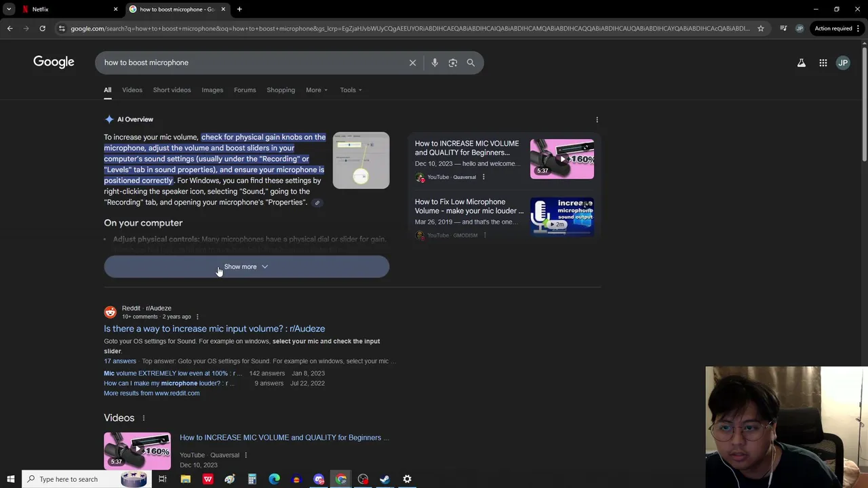Click the AI Overview source link chip icon
The height and width of the screenshot is (488, 868).
pyautogui.click(x=317, y=203)
